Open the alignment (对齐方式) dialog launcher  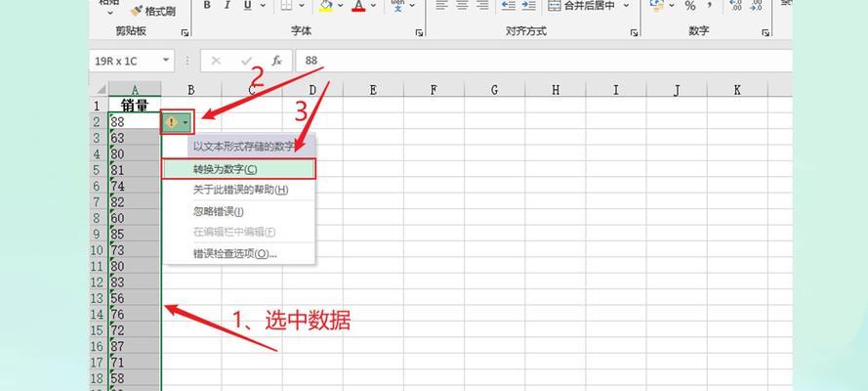[634, 32]
